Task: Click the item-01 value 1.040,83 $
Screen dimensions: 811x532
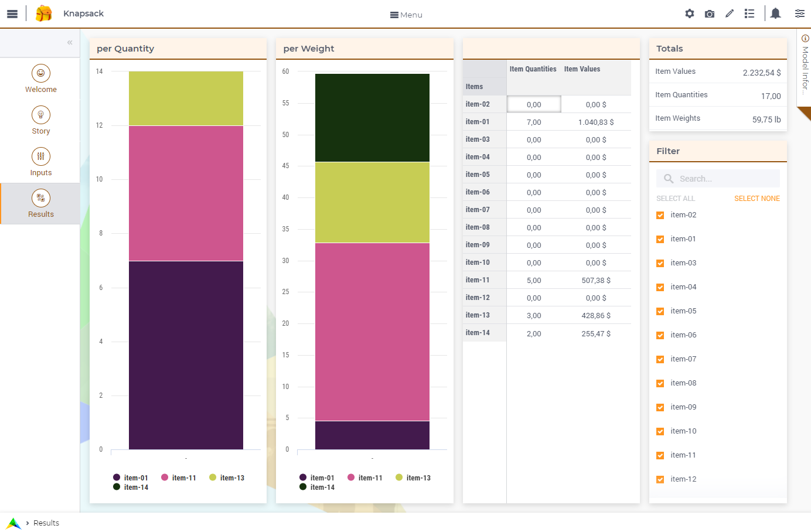Action: [x=596, y=122]
